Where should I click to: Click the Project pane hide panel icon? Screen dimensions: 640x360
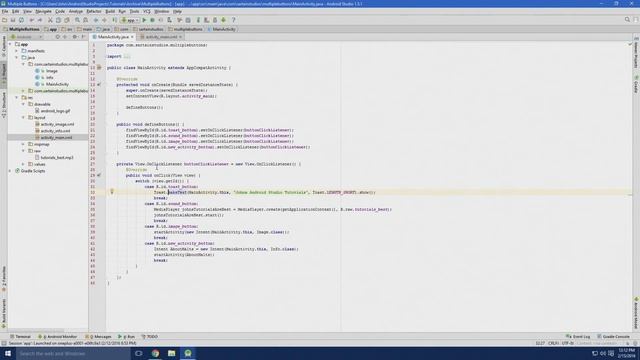[83, 37]
